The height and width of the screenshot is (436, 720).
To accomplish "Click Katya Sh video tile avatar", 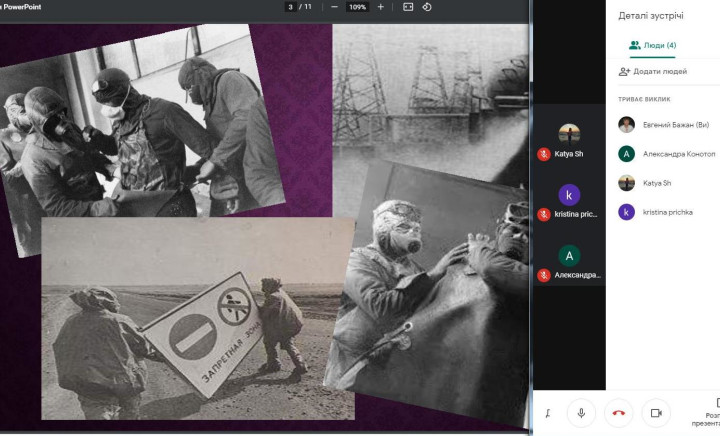I will [x=569, y=133].
